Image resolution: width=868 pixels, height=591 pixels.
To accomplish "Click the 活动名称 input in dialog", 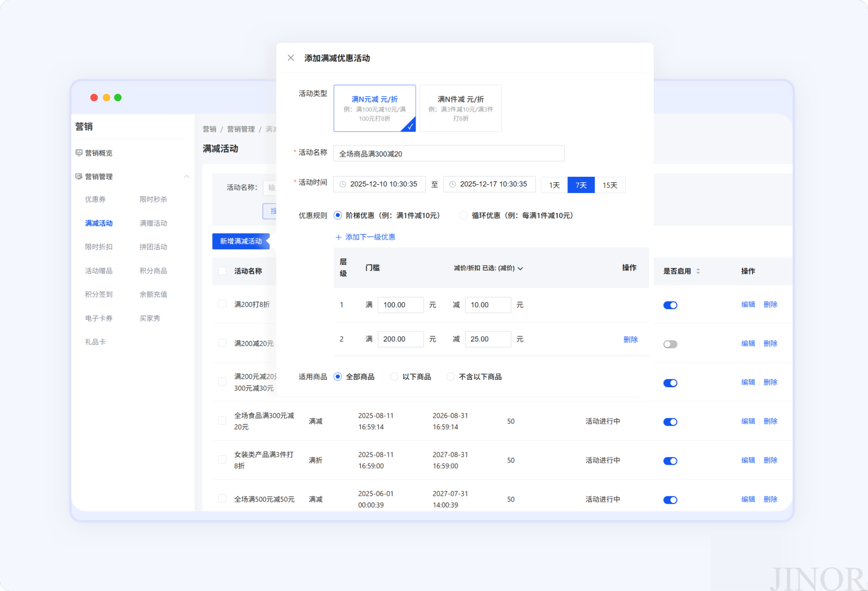I will [x=449, y=153].
